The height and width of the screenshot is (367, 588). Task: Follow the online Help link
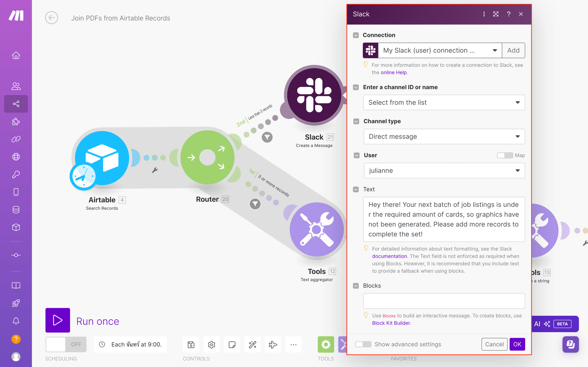point(393,73)
